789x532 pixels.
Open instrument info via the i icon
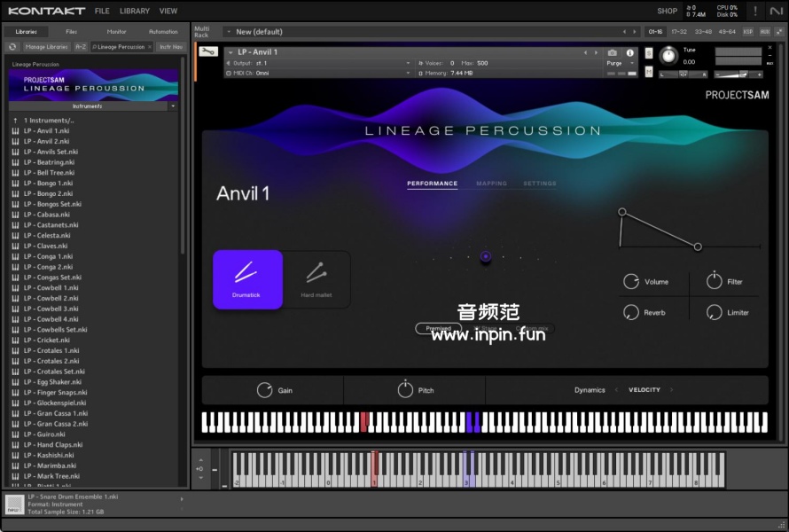click(629, 52)
